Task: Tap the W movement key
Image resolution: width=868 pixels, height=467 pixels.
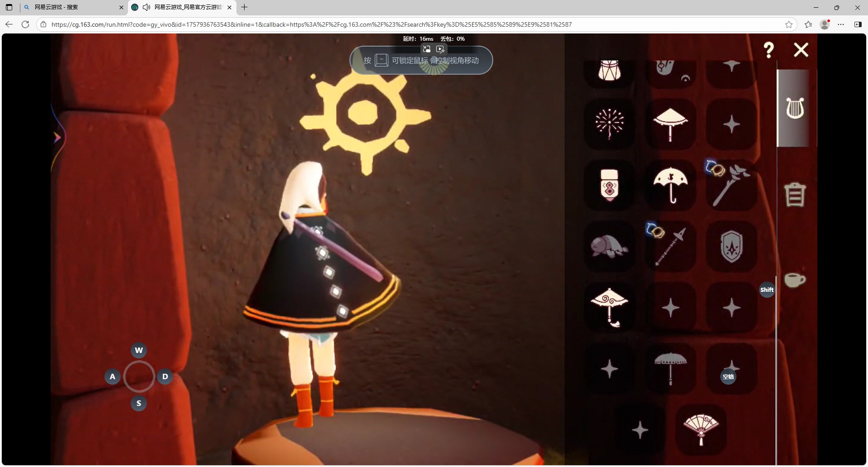Action: pyautogui.click(x=139, y=350)
